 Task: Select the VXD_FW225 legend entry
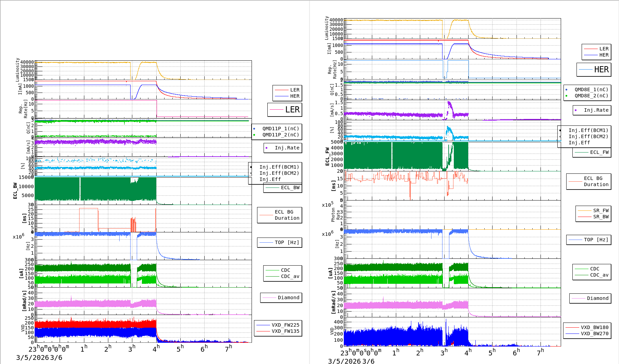click(285, 325)
